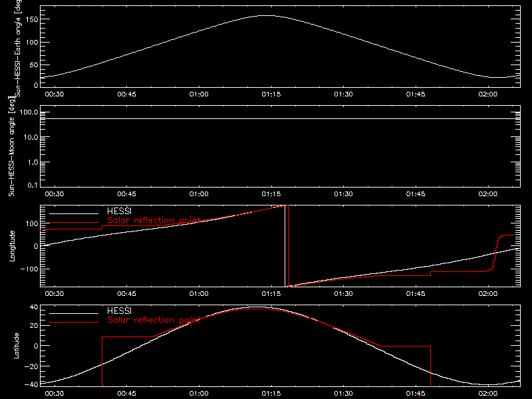Click the 0.1 tick label on Moon angle plot
532x399 pixels.
click(x=33, y=185)
